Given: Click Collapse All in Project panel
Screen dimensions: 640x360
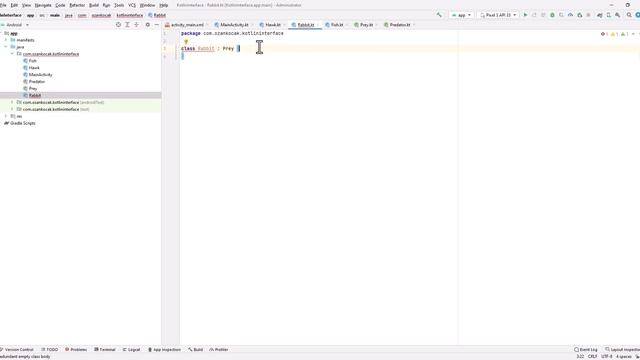Looking at the screenshot, I should pos(136,25).
